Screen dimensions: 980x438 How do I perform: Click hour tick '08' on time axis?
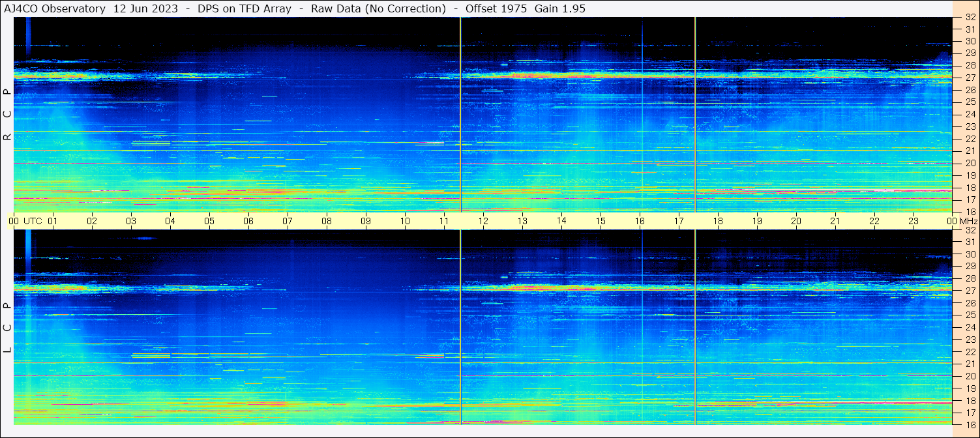tap(327, 221)
